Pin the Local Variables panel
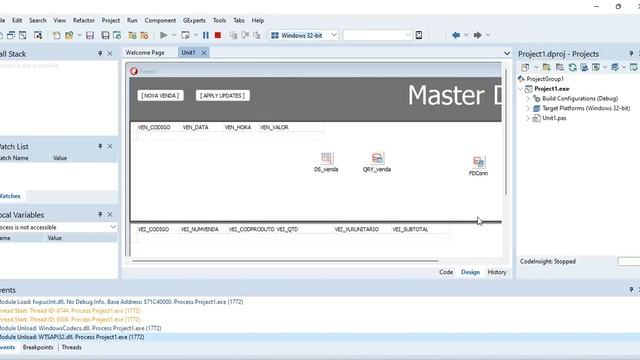This screenshot has height=360, width=640. click(100, 214)
